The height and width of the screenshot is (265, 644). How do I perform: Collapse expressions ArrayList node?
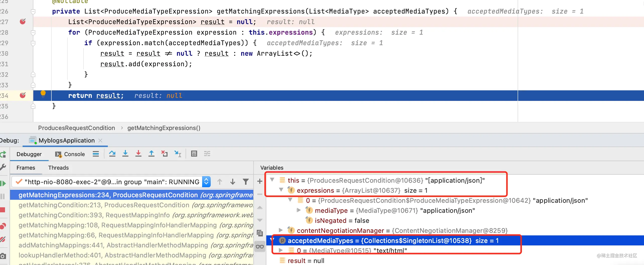pyautogui.click(x=281, y=190)
